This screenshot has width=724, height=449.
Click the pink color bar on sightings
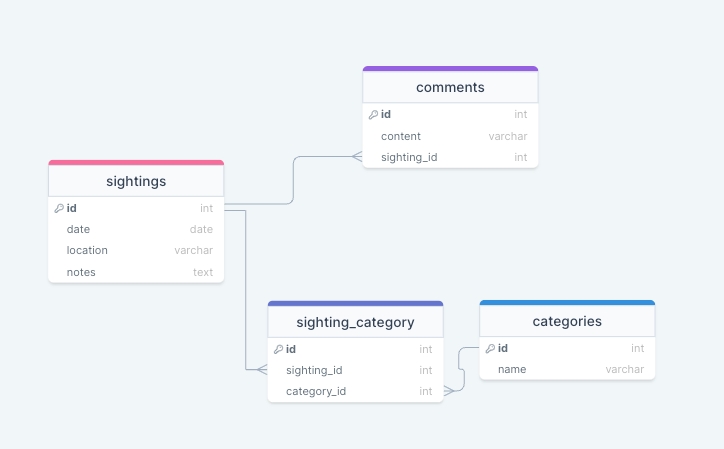[x=136, y=162]
